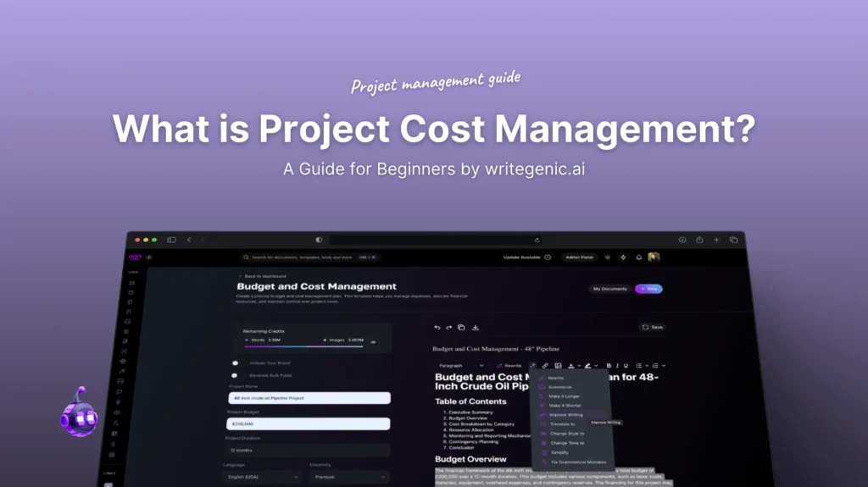Expand the bulleted list style arrow
The width and height of the screenshot is (868, 487).
tap(647, 366)
